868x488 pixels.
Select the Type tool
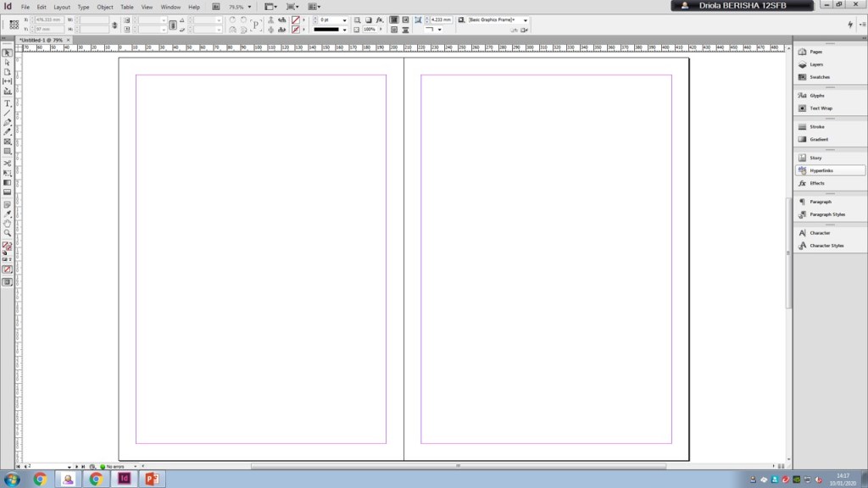coord(8,103)
